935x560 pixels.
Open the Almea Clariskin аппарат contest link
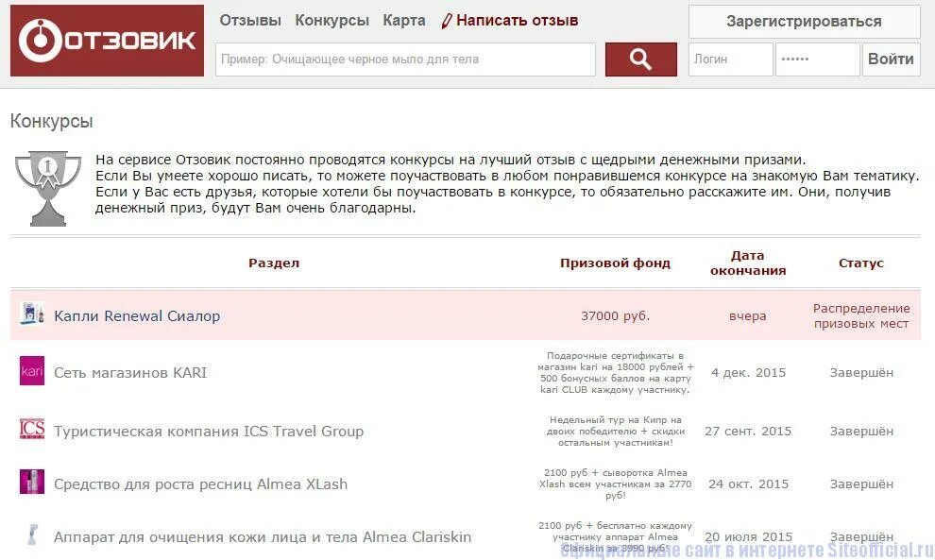[263, 536]
